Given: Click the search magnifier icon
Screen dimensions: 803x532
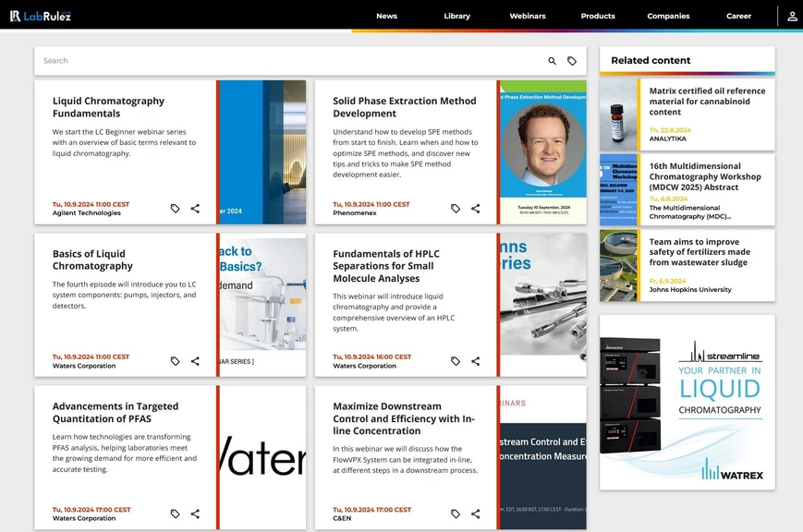Looking at the screenshot, I should [x=552, y=61].
